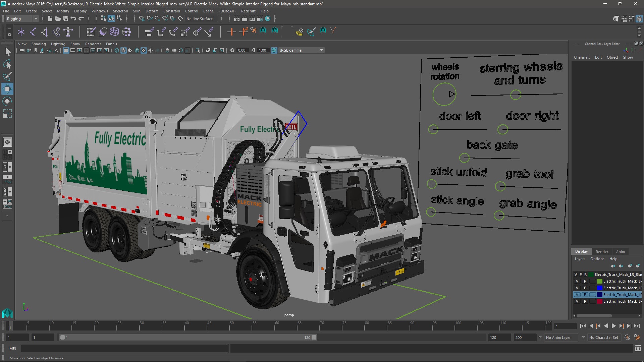Screen dimensions: 644x362
Task: Open the Layers menu in Layer Editor
Action: [580, 259]
